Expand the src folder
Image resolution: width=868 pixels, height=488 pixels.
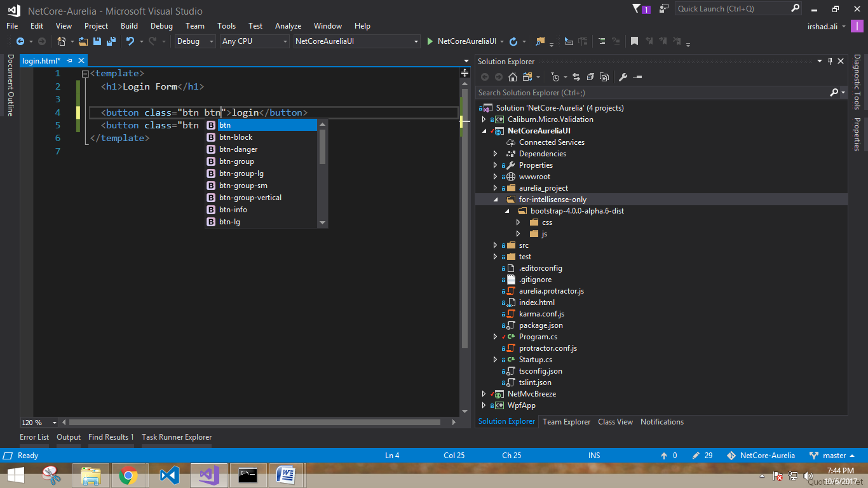pos(495,245)
